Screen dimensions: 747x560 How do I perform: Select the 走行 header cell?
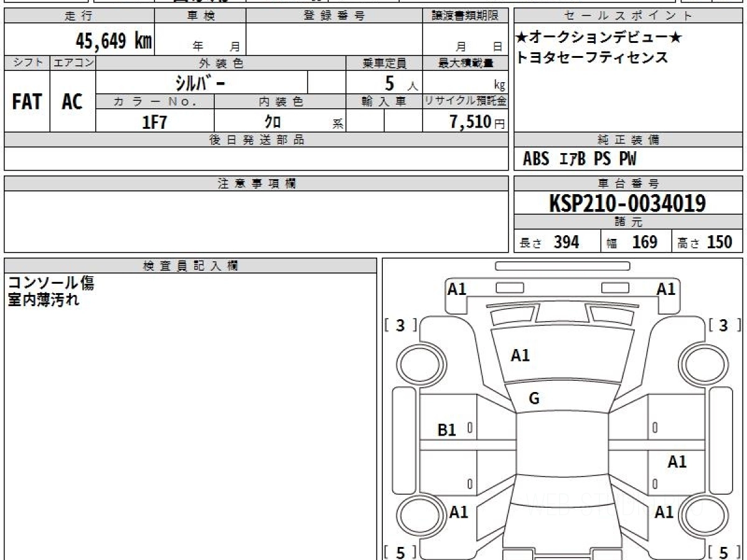point(79,16)
